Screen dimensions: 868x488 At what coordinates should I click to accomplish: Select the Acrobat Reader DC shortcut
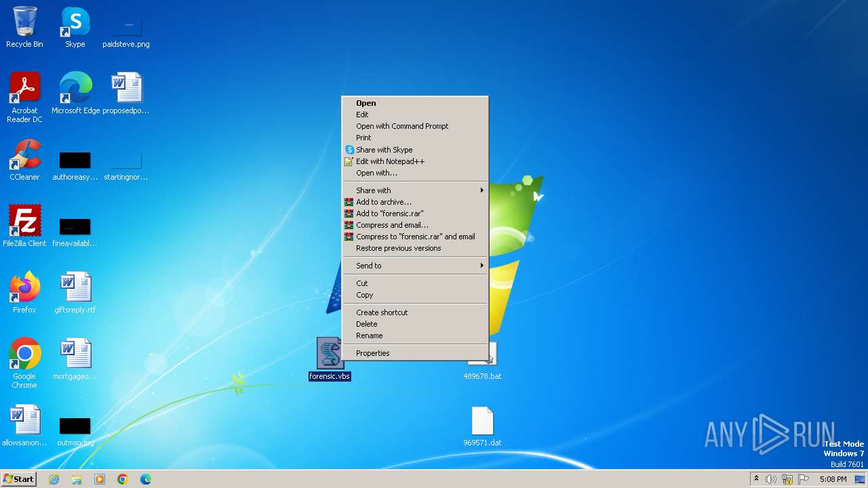24,97
